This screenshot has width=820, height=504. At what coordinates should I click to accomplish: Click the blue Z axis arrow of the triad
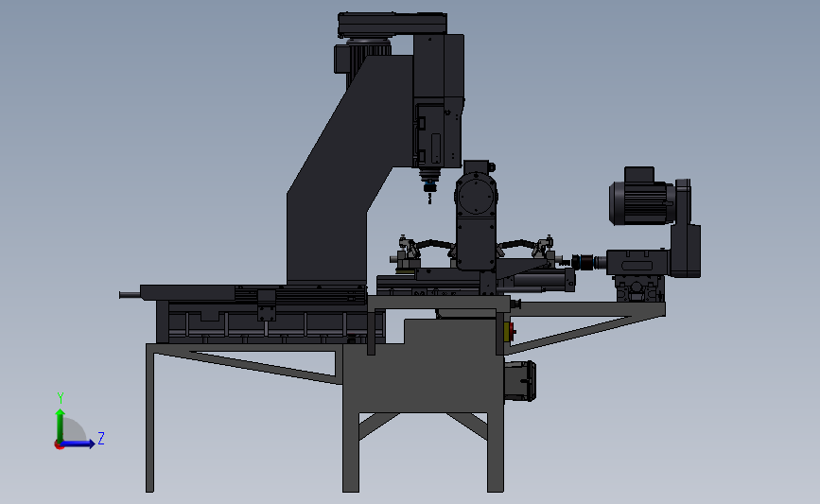(78, 443)
